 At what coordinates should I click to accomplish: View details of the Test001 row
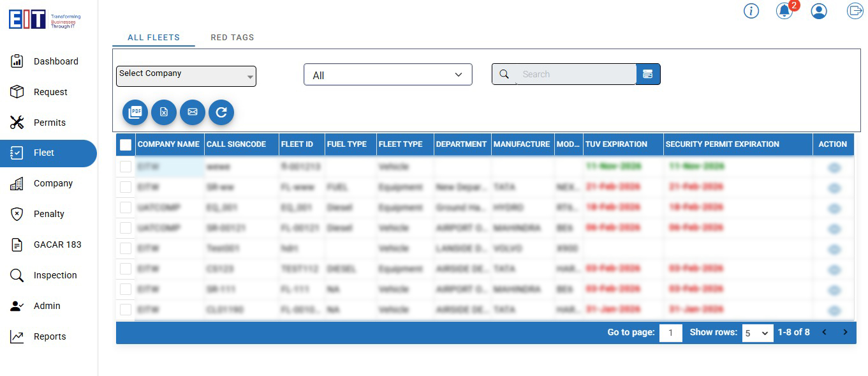(834, 250)
